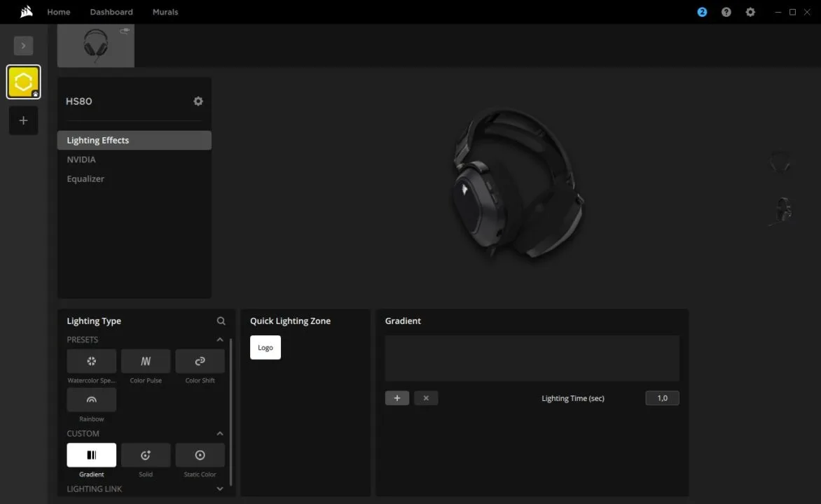Select the Watercolor Spectrum preset icon

[91, 361]
